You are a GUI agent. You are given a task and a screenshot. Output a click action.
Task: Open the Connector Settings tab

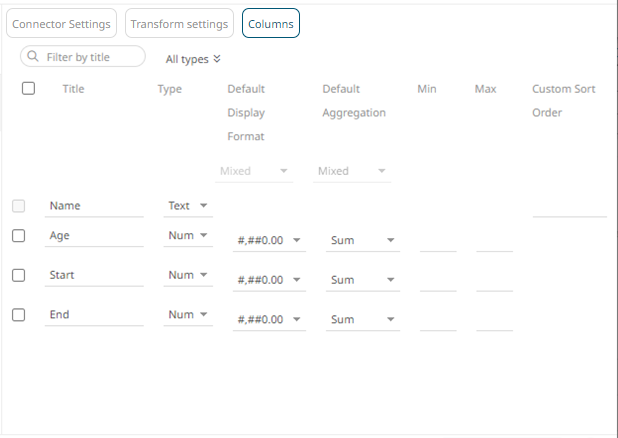click(x=60, y=23)
